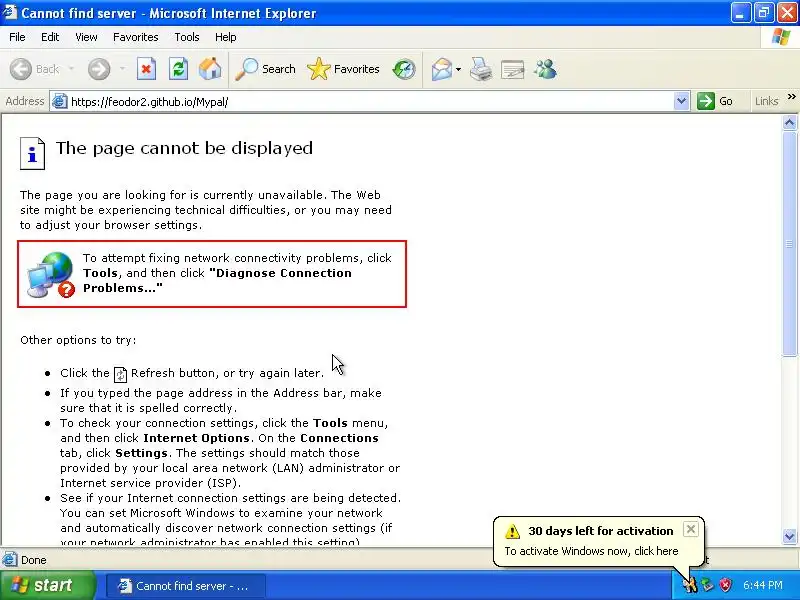Expand the Links toolbar chevron

coord(791,97)
